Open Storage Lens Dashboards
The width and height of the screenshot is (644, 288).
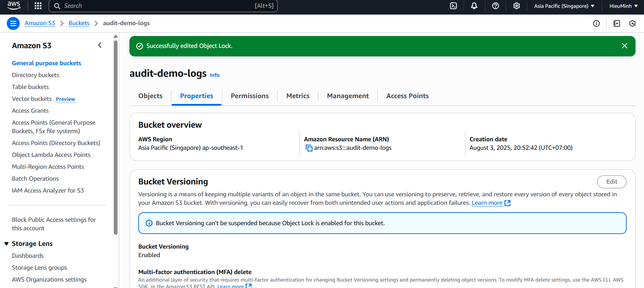coord(28,256)
